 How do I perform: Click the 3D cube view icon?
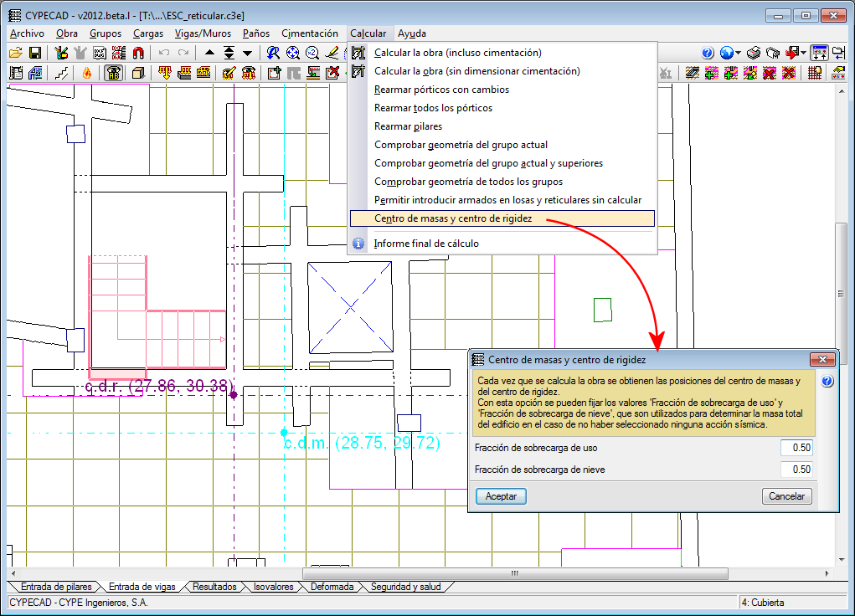(x=138, y=73)
